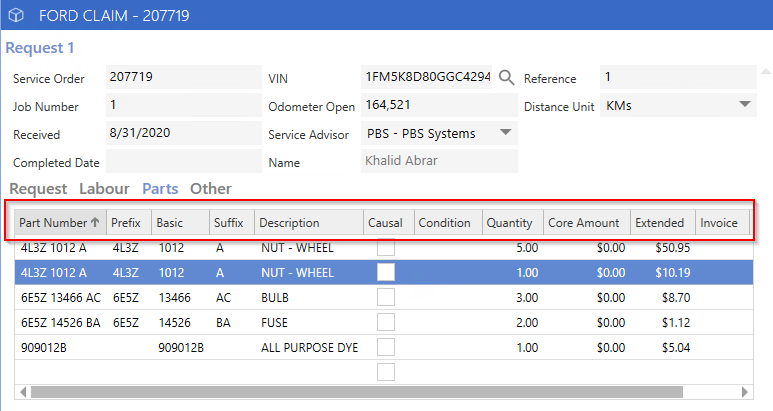Tick Causal checkbox for ALL PURPOSE DYE
The height and width of the screenshot is (411, 773).
pyautogui.click(x=386, y=347)
